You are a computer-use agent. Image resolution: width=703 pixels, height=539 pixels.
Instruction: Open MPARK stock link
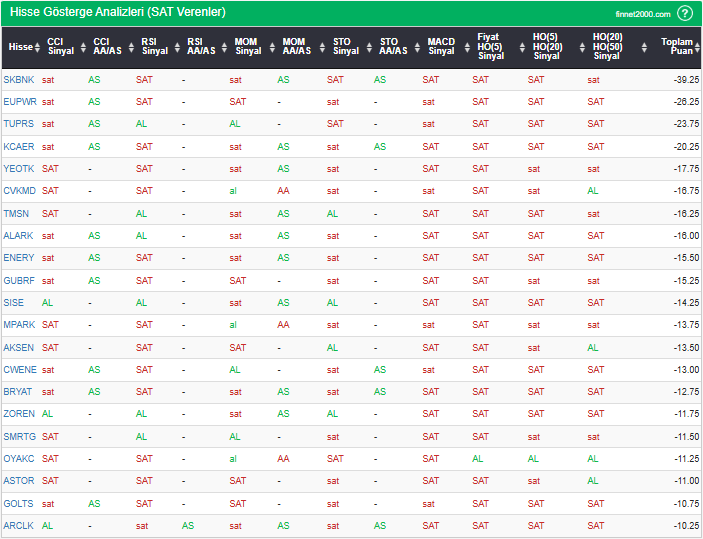click(19, 325)
